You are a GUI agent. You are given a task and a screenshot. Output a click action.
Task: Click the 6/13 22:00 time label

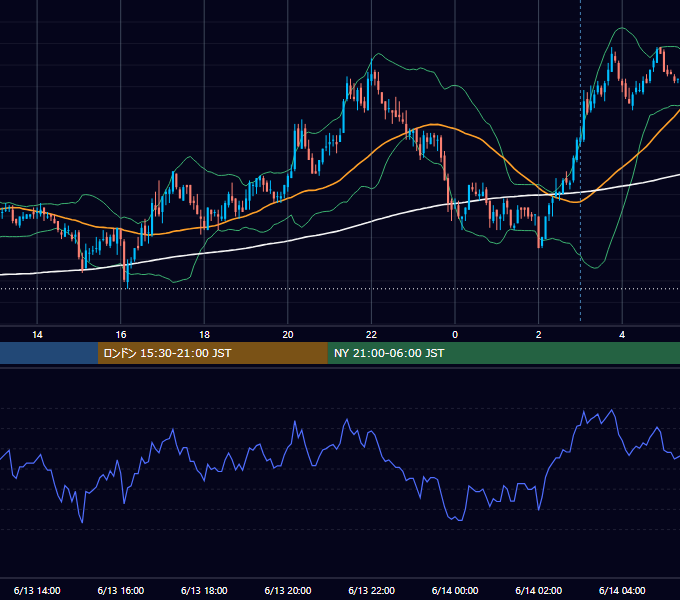(372, 590)
